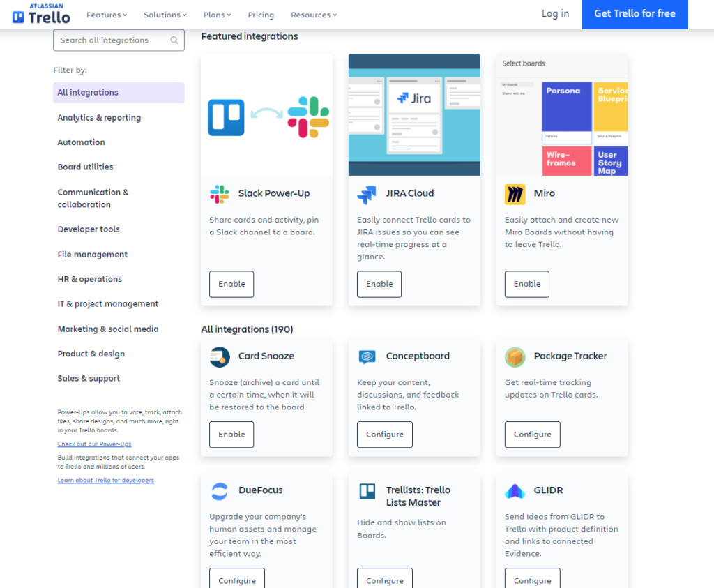Image resolution: width=714 pixels, height=588 pixels.
Task: Filter by File management
Action: click(x=93, y=254)
